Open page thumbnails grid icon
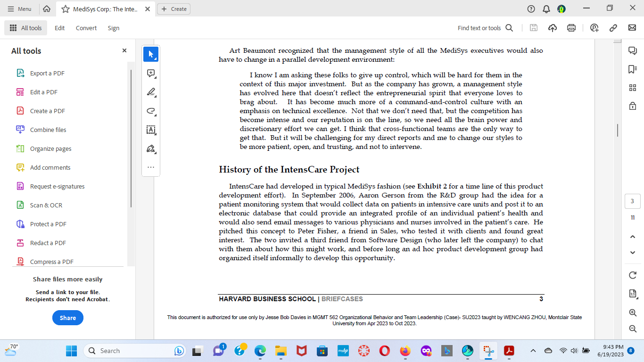This screenshot has width=644, height=362. (x=632, y=88)
